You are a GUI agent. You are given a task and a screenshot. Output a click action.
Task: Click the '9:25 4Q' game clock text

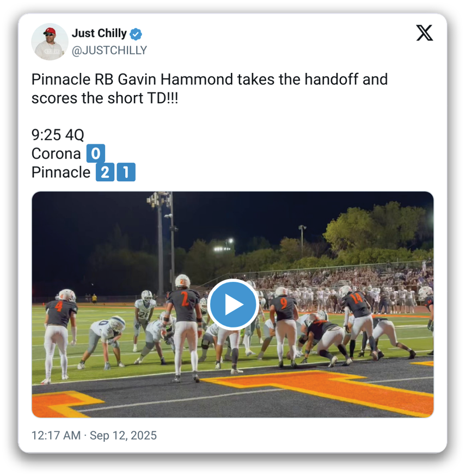58,135
